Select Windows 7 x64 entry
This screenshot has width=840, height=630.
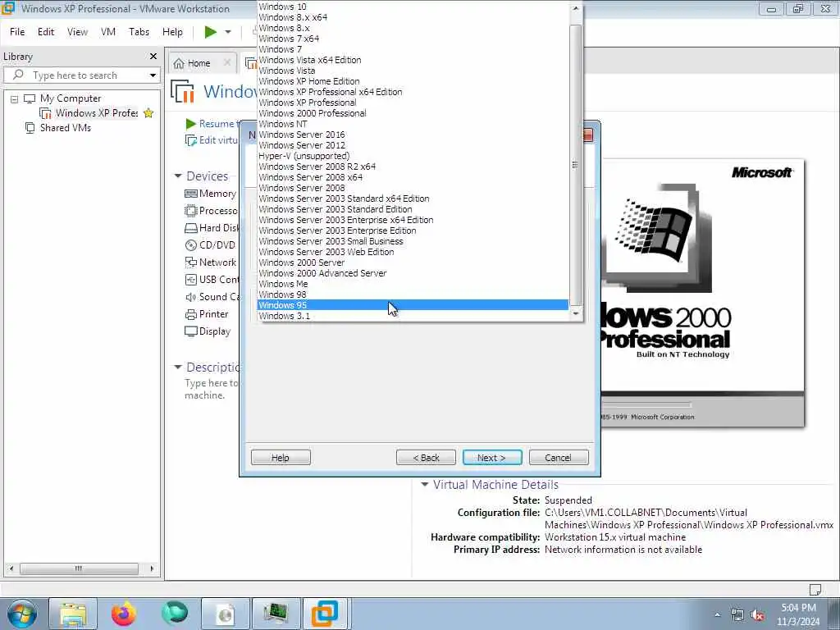413,39
